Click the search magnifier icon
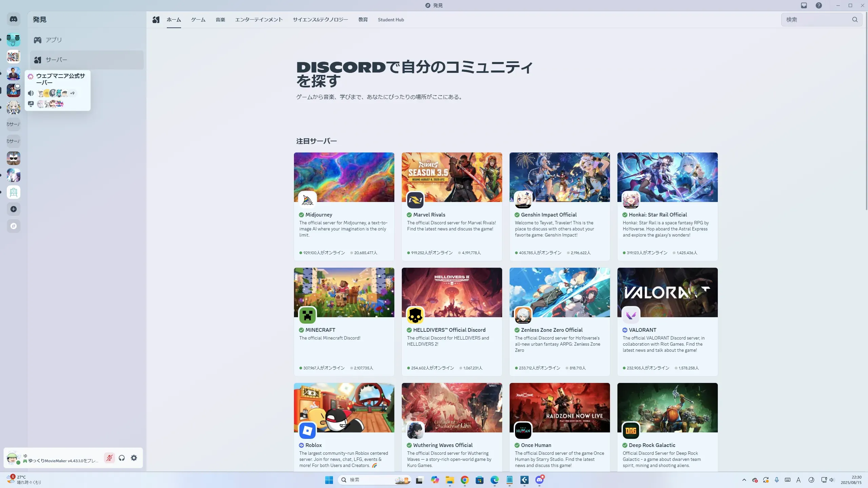This screenshot has width=868, height=488. [855, 20]
